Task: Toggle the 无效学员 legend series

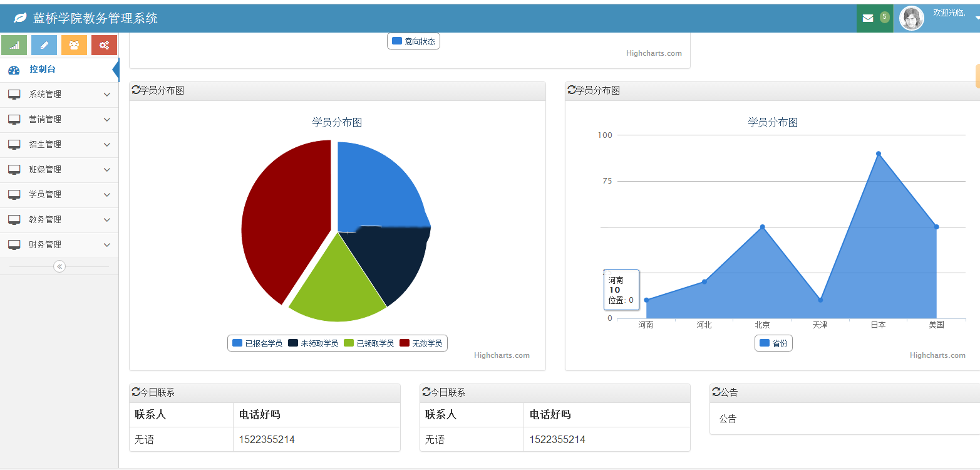Action: pos(421,343)
